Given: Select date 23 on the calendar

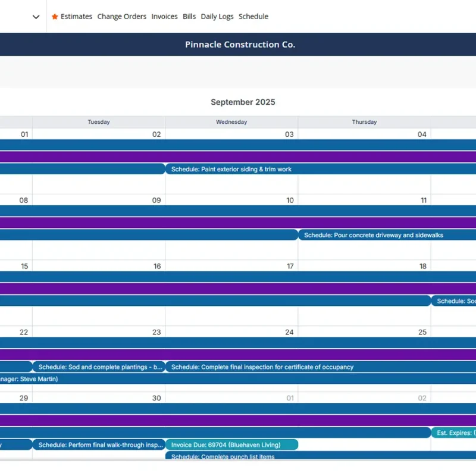Looking at the screenshot, I should [156, 332].
